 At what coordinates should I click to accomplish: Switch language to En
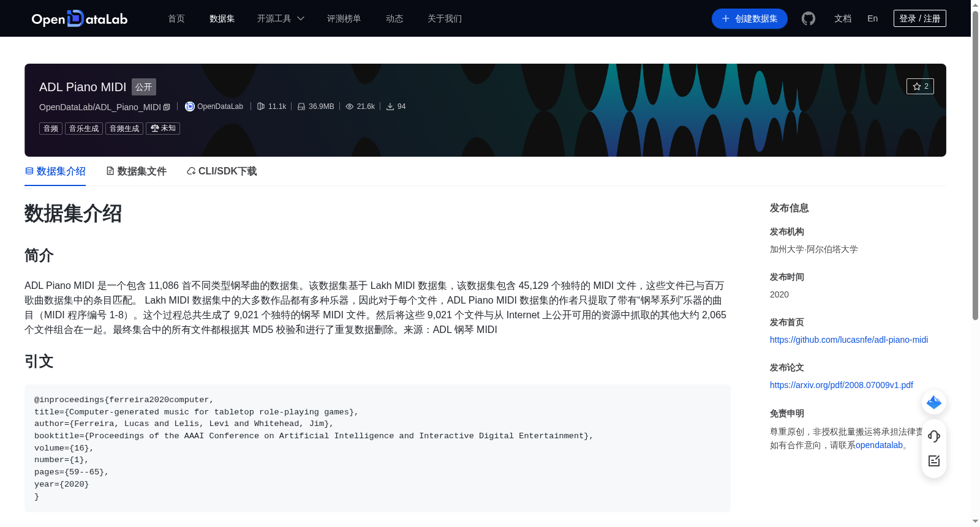(x=873, y=19)
